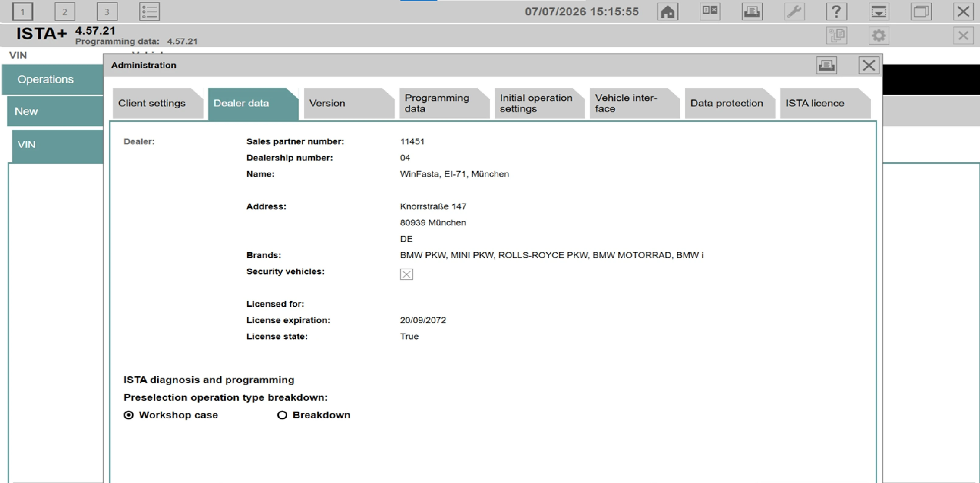Click the address Knorrstraße 147
The width and height of the screenshot is (980, 483).
[x=433, y=206]
